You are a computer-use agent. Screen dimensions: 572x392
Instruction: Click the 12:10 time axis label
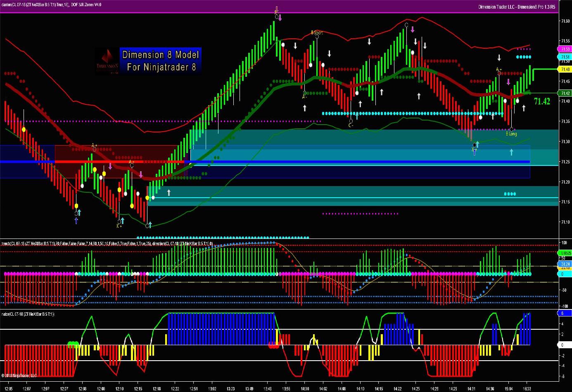click(119, 389)
